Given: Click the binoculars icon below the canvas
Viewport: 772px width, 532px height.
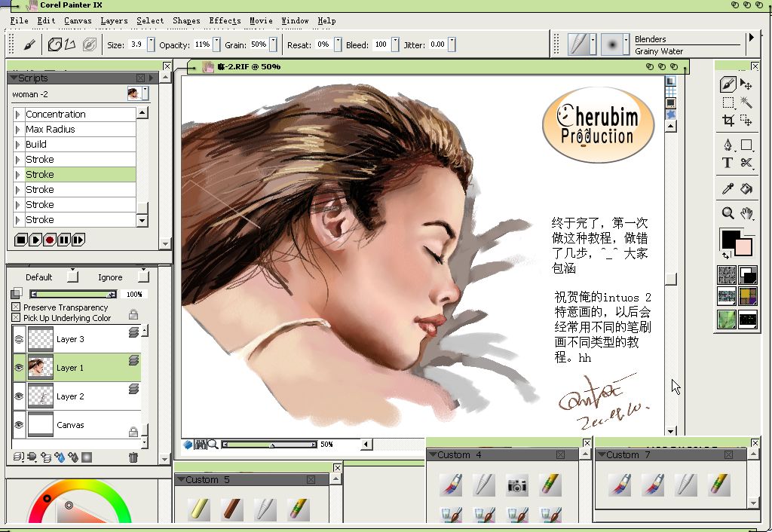Looking at the screenshot, I should click(200, 445).
